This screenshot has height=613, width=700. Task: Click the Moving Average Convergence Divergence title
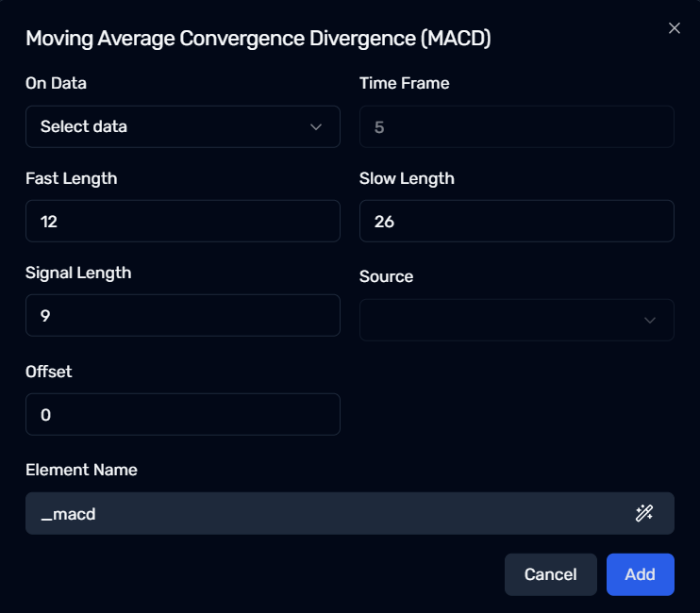point(258,39)
